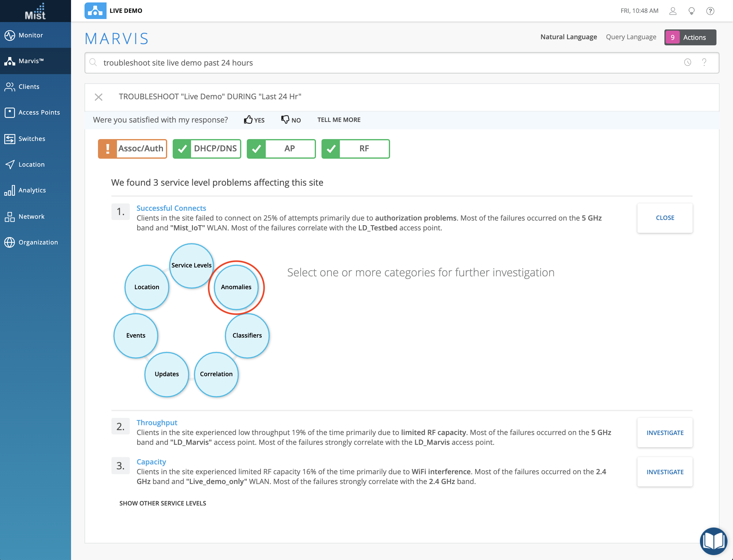Toggle the Assoc/Auth status filter

tap(132, 149)
